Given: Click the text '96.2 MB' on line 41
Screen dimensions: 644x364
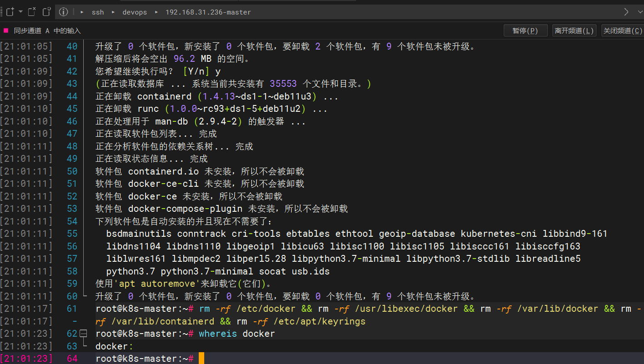Looking at the screenshot, I should pos(193,59).
